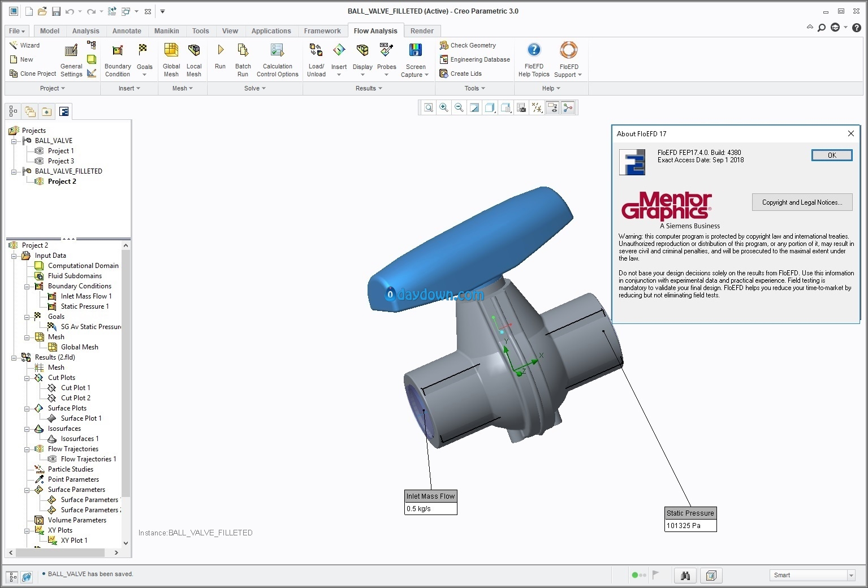Open the Goals dropdown arrow
Screen dimensions: 868x588
coord(145,75)
